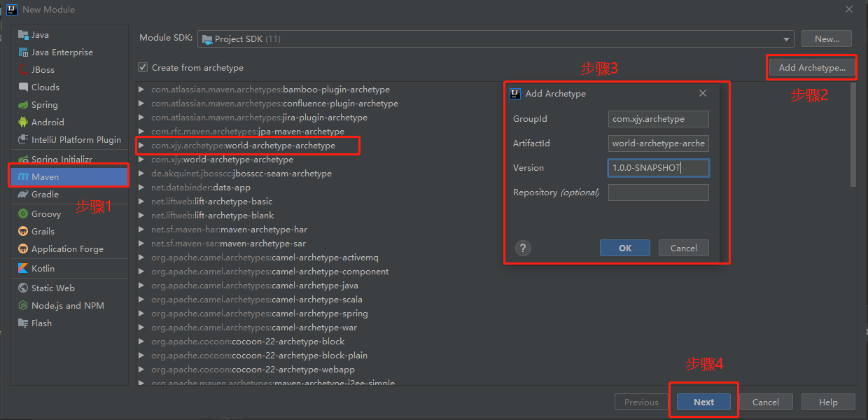Expand the confluence-plugin-archetype entry

[x=141, y=104]
